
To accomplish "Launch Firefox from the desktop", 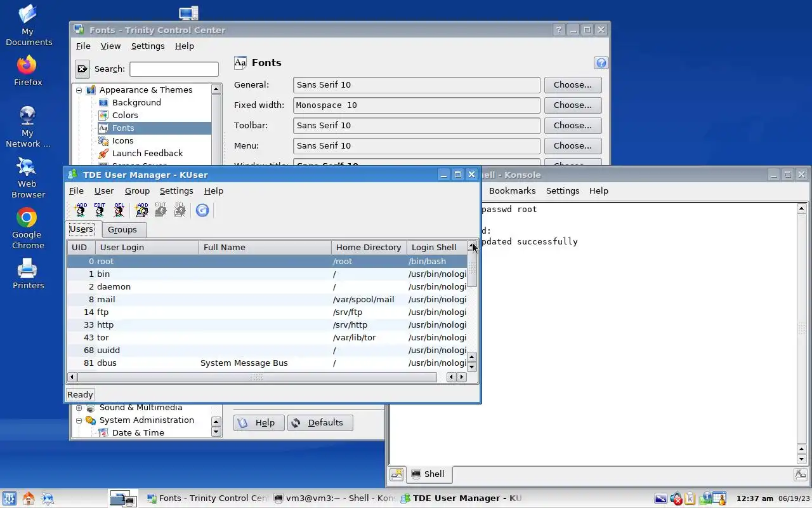I will pyautogui.click(x=28, y=71).
